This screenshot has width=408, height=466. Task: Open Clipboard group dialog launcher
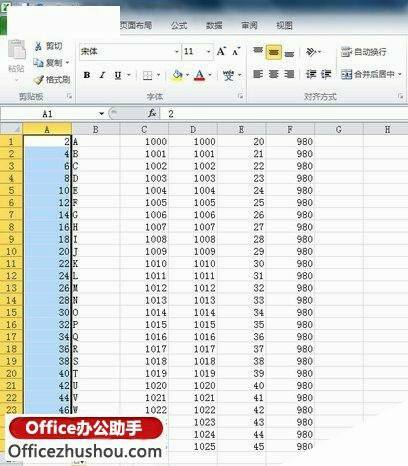(x=69, y=96)
